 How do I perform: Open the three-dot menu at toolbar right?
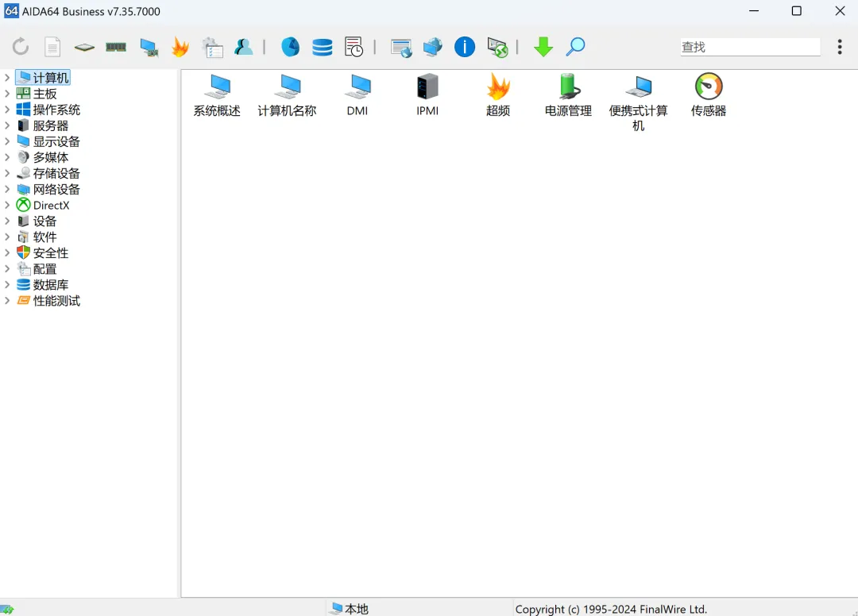(840, 47)
